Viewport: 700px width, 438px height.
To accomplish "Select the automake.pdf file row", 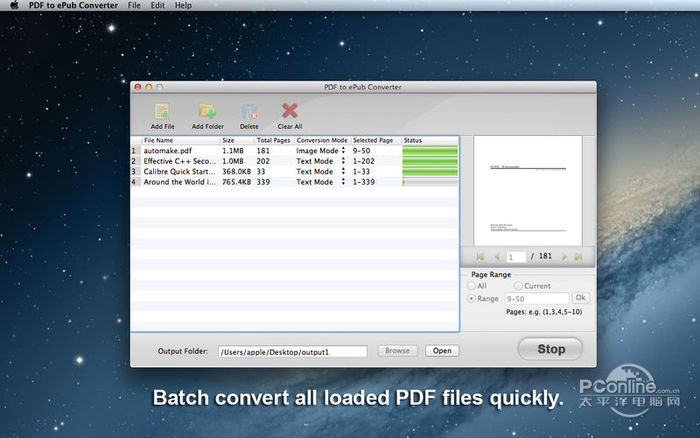I will coord(295,150).
